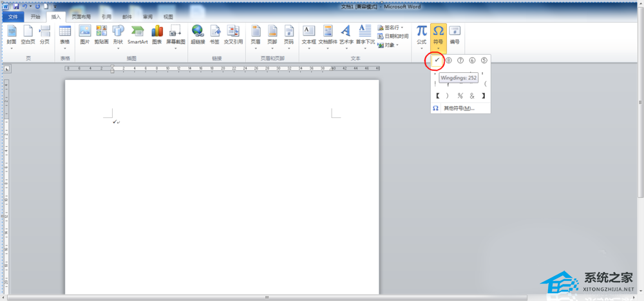This screenshot has width=644, height=301.
Task: Toggle the tab stop selector beside ruler
Action: pos(7,69)
